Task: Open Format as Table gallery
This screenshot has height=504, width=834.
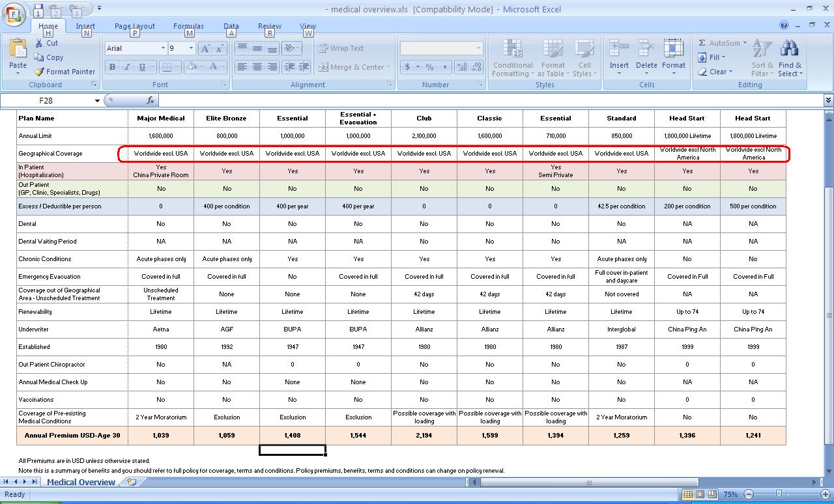Action: (553, 58)
